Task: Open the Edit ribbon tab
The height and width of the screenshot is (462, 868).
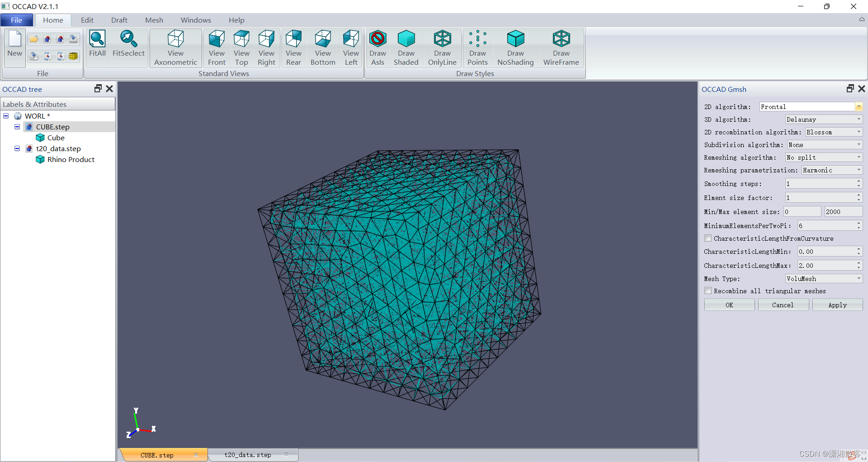Action: coord(87,20)
